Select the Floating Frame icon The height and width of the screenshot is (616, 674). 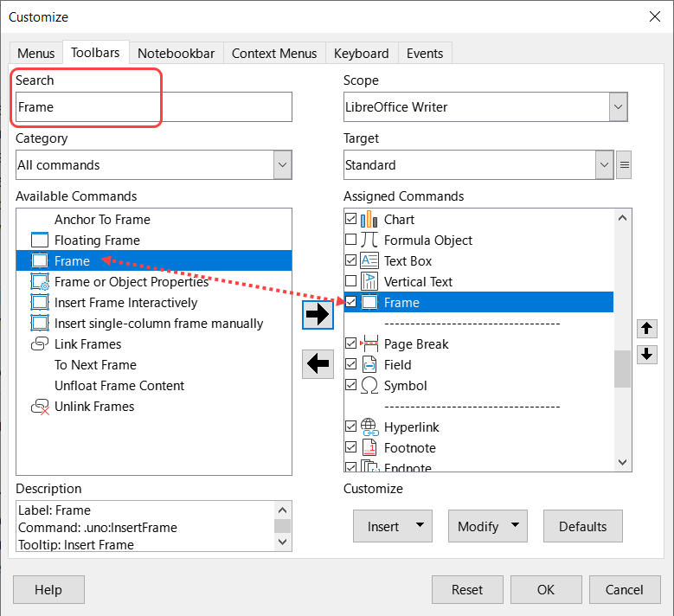pyautogui.click(x=40, y=240)
